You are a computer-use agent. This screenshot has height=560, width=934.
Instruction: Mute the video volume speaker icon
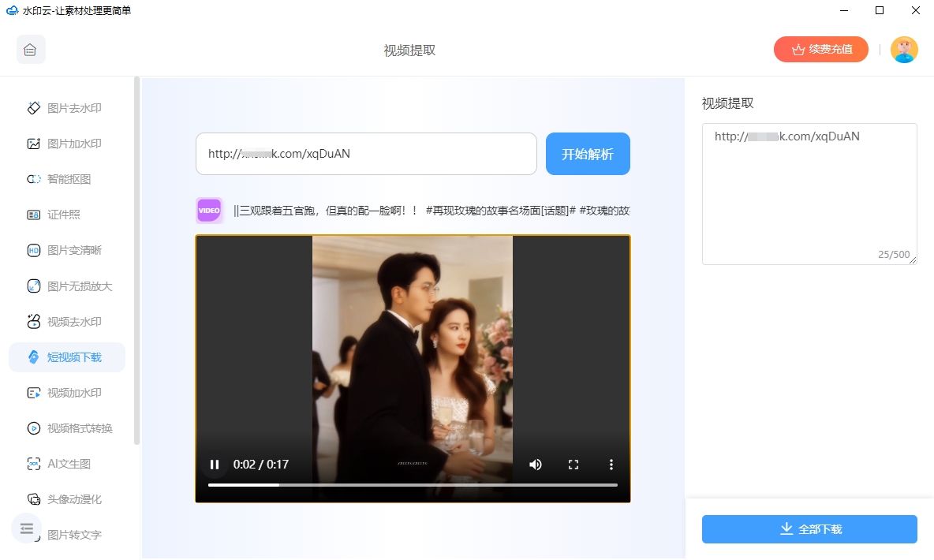click(536, 465)
